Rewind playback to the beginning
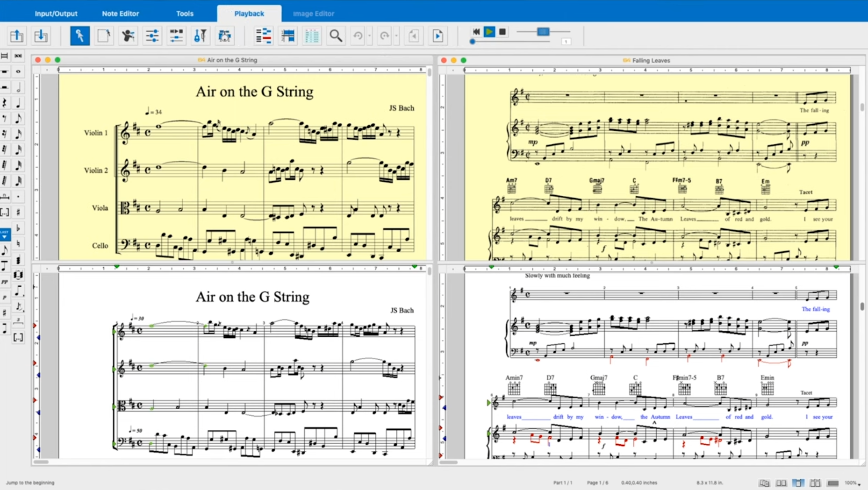This screenshot has width=868, height=490. coord(476,32)
